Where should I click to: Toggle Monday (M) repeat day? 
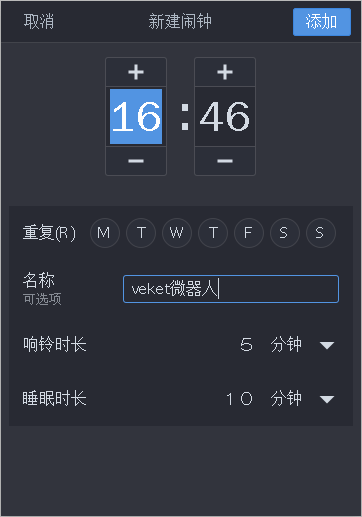105,233
